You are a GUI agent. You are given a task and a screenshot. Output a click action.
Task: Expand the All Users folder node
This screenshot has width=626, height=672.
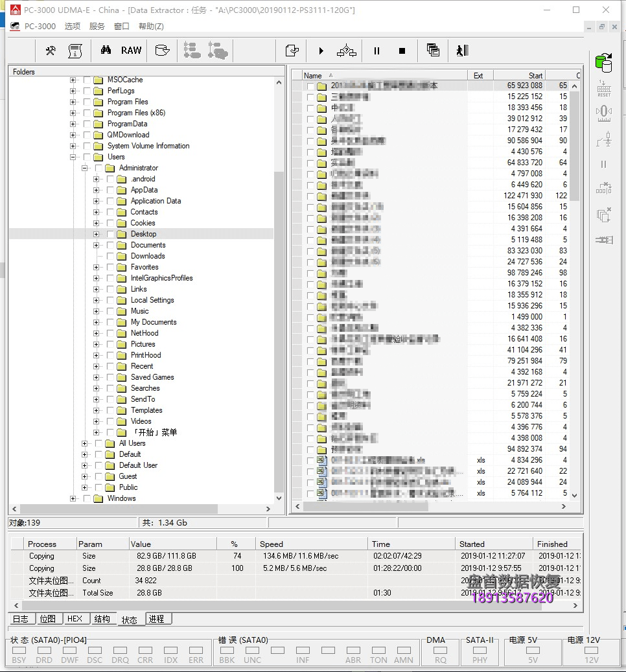84,443
